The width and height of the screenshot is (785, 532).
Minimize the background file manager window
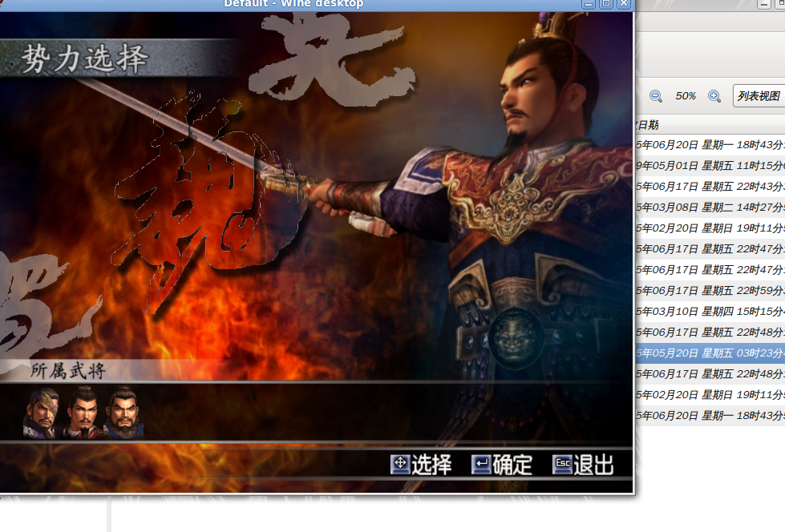point(764,4)
